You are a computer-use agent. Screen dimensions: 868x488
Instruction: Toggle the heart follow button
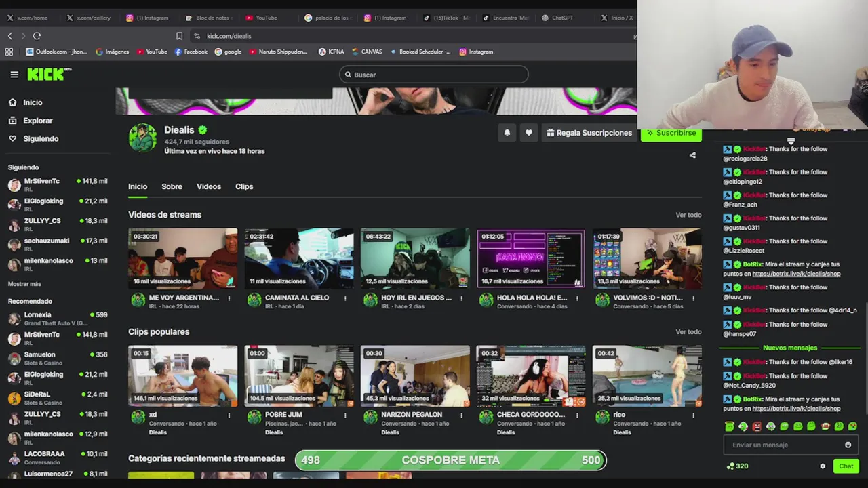pos(529,133)
